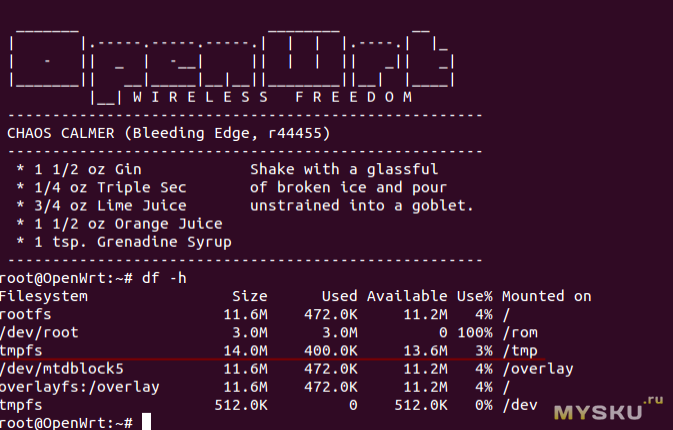Click the '13.6M' available value
Image resolution: width=673 pixels, height=430 pixels.
click(425, 351)
